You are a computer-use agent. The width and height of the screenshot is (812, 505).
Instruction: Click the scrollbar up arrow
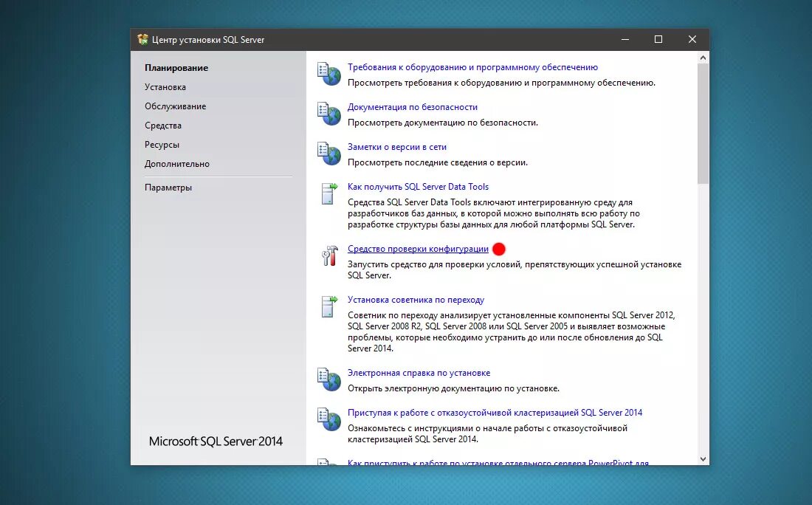pos(703,58)
